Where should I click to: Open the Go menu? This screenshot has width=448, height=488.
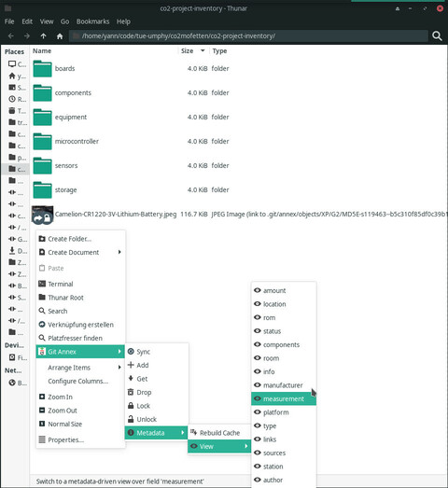pyautogui.click(x=64, y=21)
